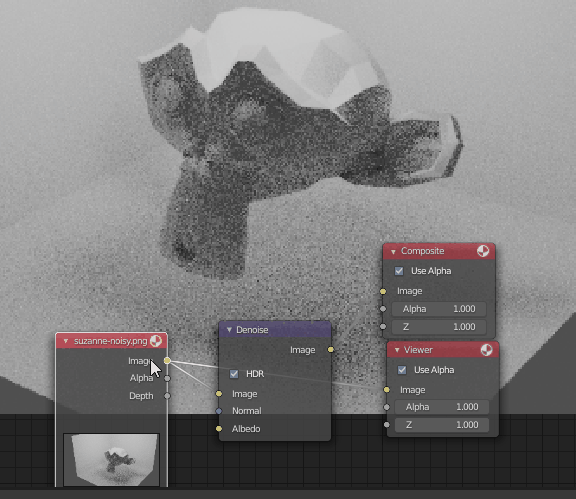Click the Composite node Alpha input socket
The width and height of the screenshot is (576, 499).
tap(383, 309)
